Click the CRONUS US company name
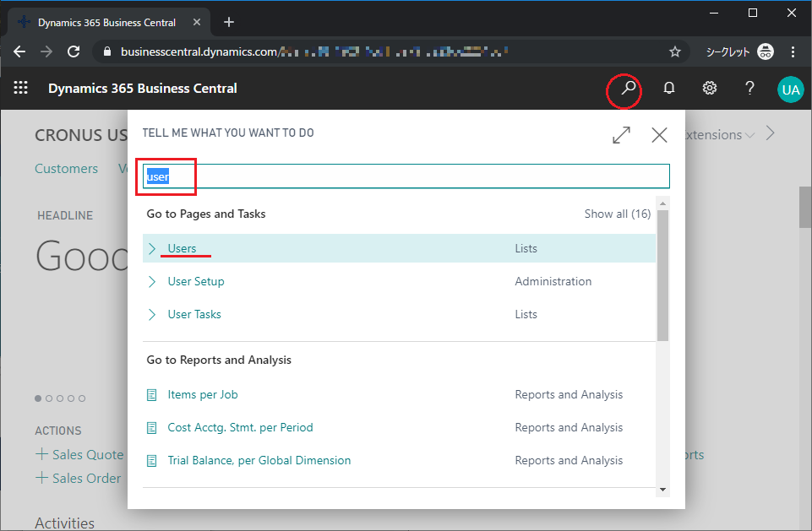The width and height of the screenshot is (812, 531). (81, 135)
